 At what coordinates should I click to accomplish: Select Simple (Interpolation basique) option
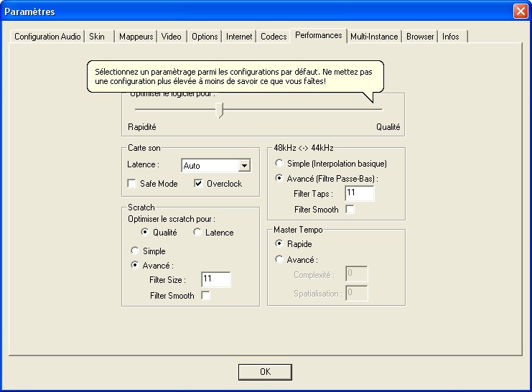280,164
